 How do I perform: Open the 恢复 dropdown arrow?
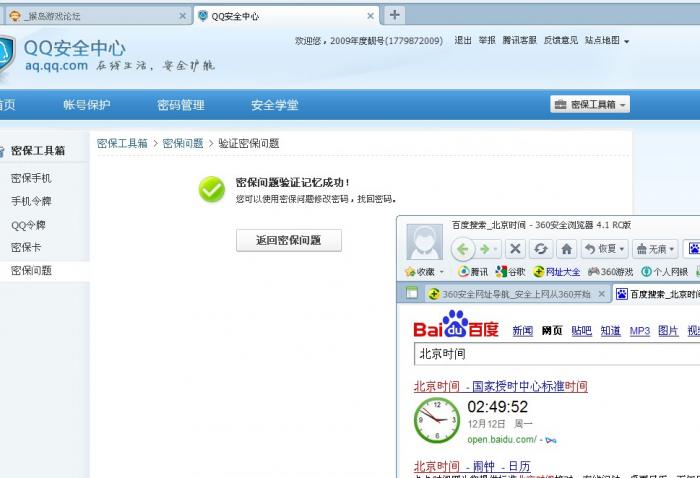pyautogui.click(x=622, y=249)
